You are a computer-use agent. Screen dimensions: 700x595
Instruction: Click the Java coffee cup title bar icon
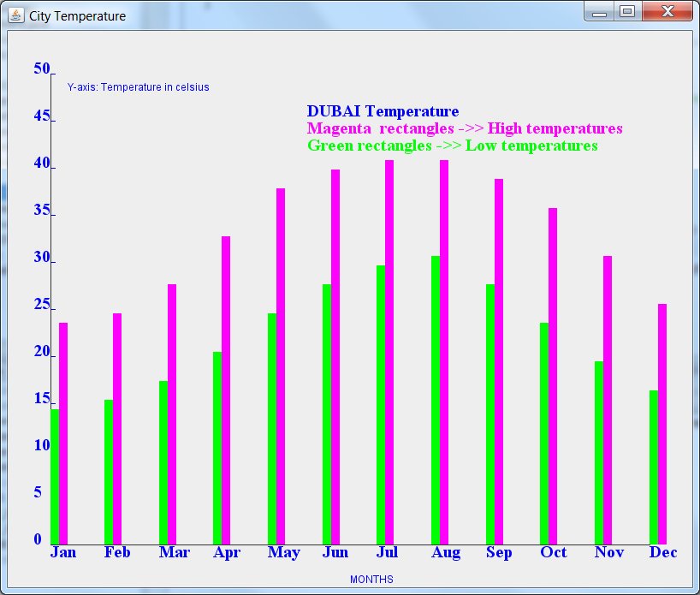(15, 15)
